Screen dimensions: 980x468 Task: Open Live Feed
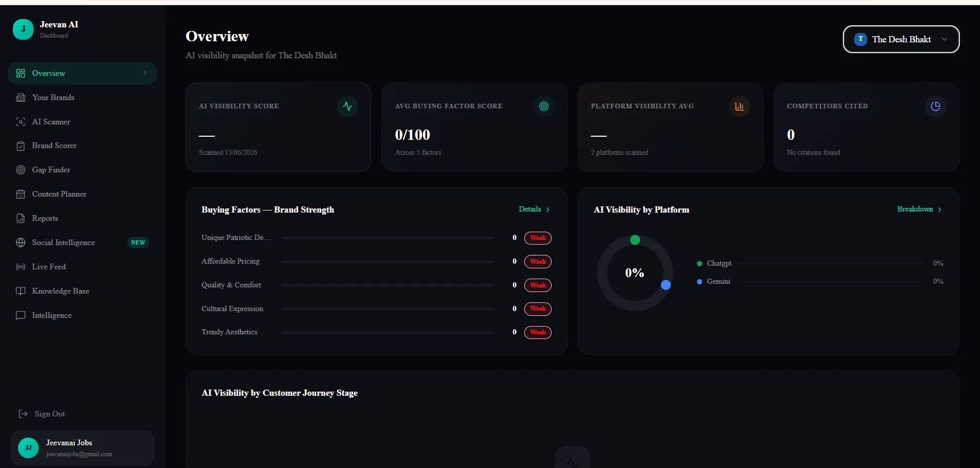click(82, 267)
